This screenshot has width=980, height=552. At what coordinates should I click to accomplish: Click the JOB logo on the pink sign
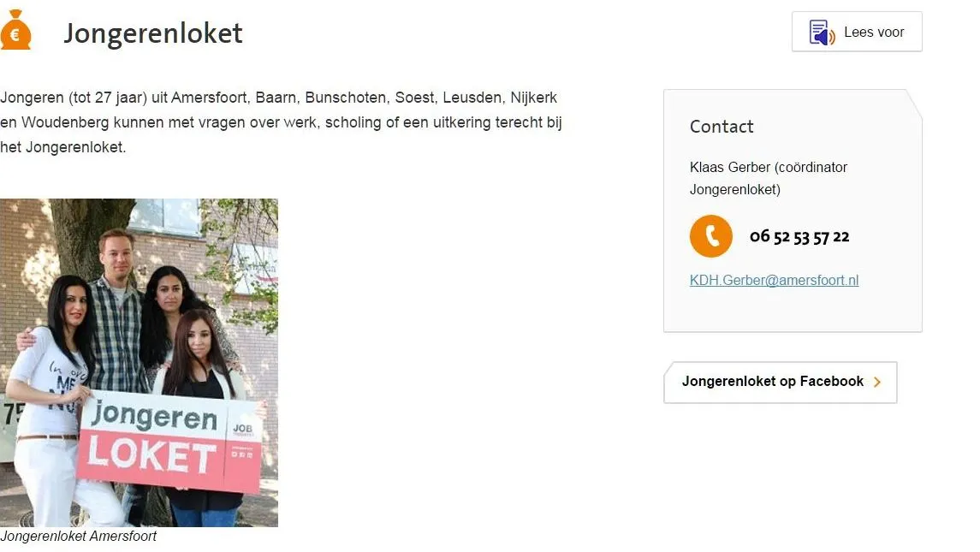(x=242, y=429)
